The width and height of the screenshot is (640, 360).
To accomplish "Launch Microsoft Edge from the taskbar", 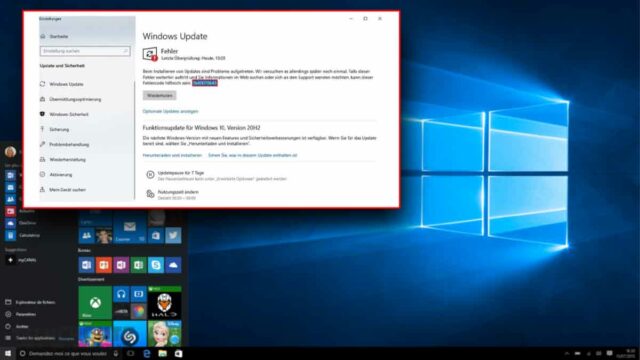I will [147, 353].
